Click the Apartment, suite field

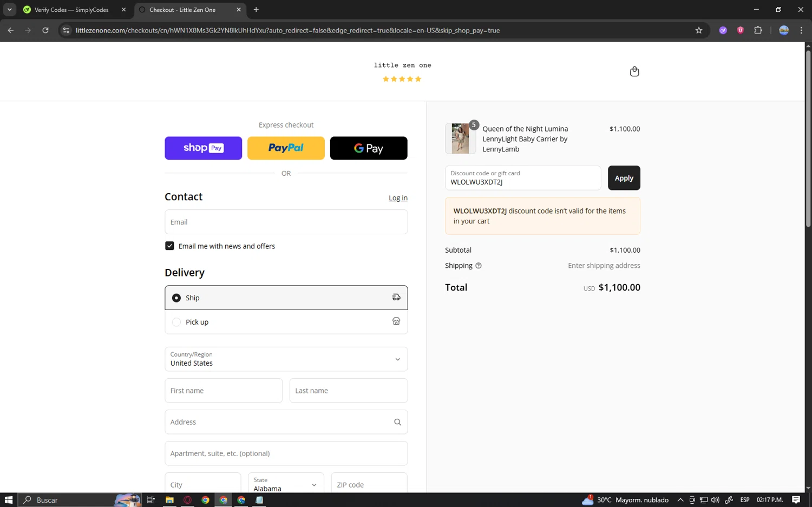pyautogui.click(x=286, y=453)
